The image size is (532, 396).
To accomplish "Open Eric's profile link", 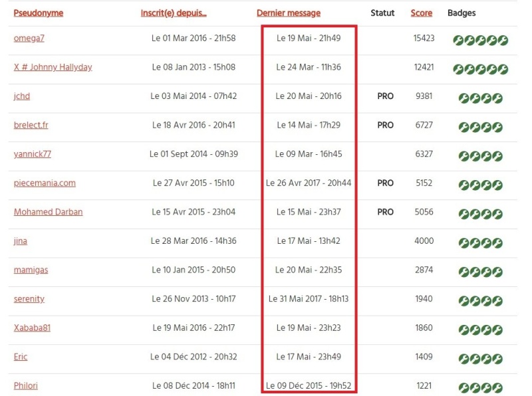I will click(x=21, y=357).
